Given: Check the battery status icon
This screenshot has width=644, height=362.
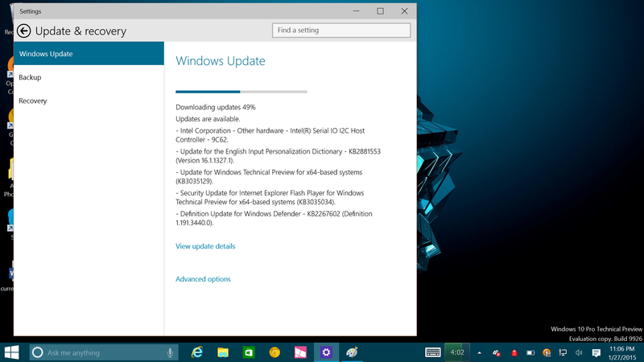Looking at the screenshot, I should [530, 352].
